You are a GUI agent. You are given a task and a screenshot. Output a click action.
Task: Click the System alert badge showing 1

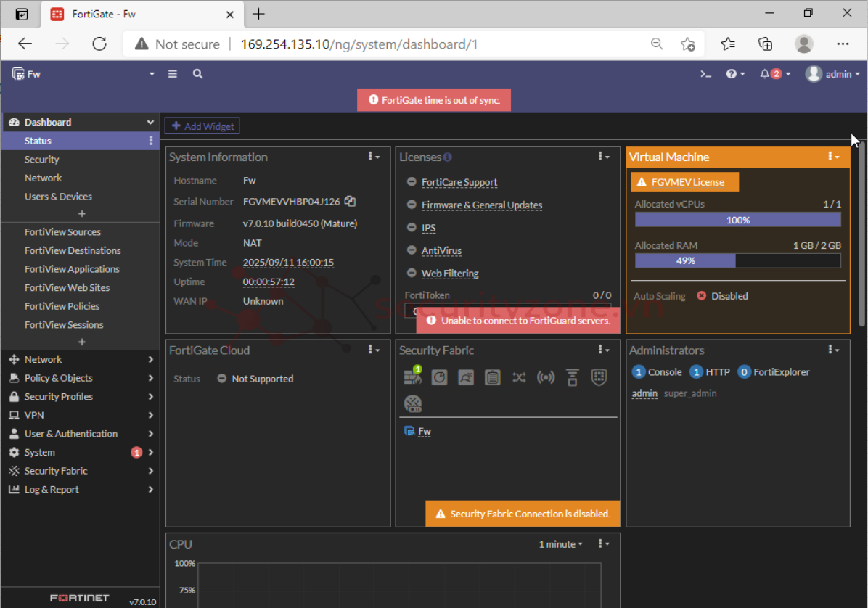tap(136, 453)
